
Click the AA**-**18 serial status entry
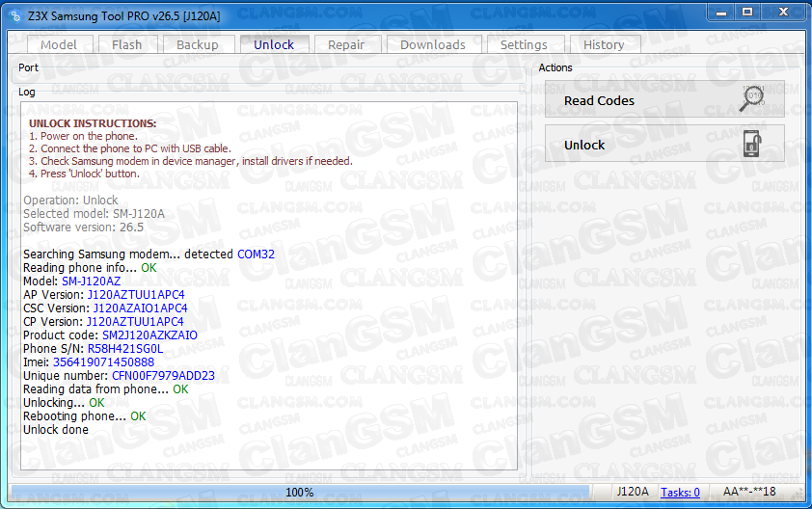tap(749, 492)
